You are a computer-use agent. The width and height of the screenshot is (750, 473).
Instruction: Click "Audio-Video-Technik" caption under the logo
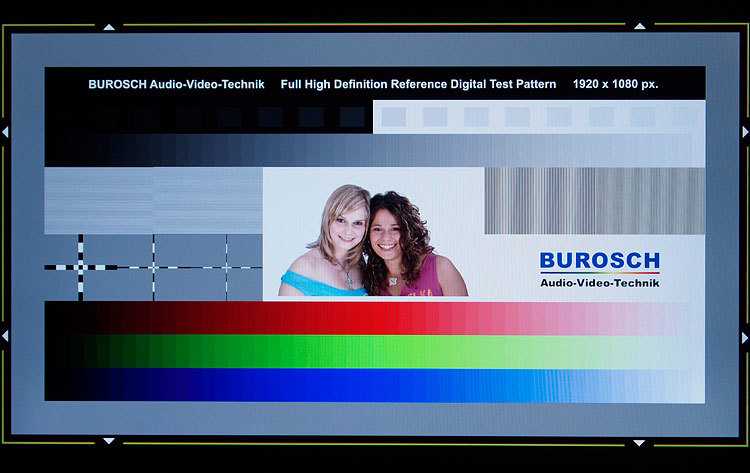pos(600,283)
